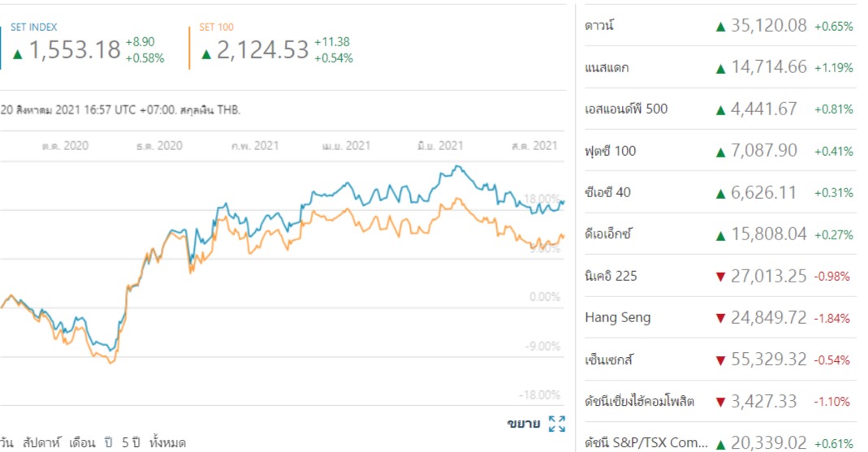Select the สัปดาห์ (week) range tab
868x452 pixels.
(x=45, y=443)
